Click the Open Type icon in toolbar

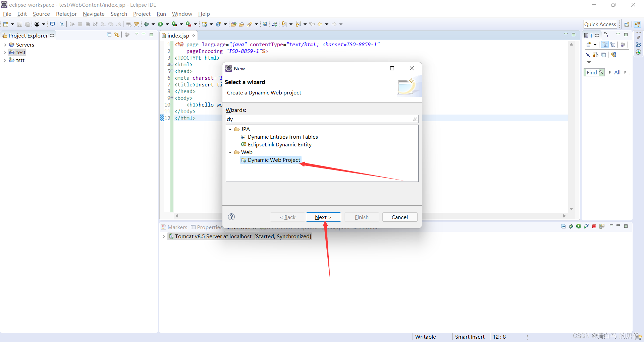[x=234, y=24]
